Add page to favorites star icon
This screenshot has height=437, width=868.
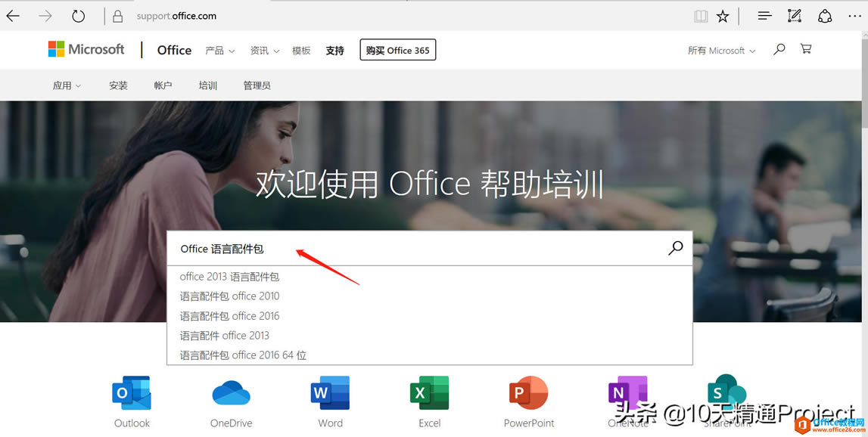(723, 17)
